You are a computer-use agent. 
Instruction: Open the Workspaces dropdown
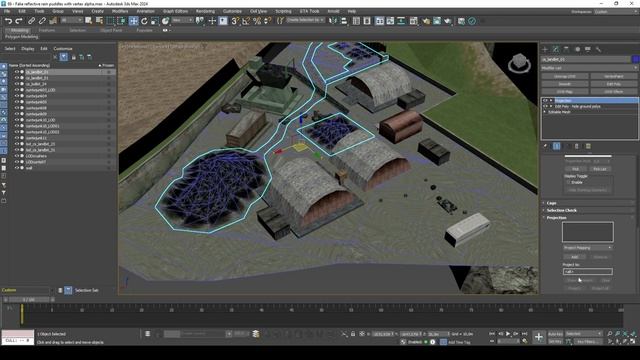tap(616, 11)
